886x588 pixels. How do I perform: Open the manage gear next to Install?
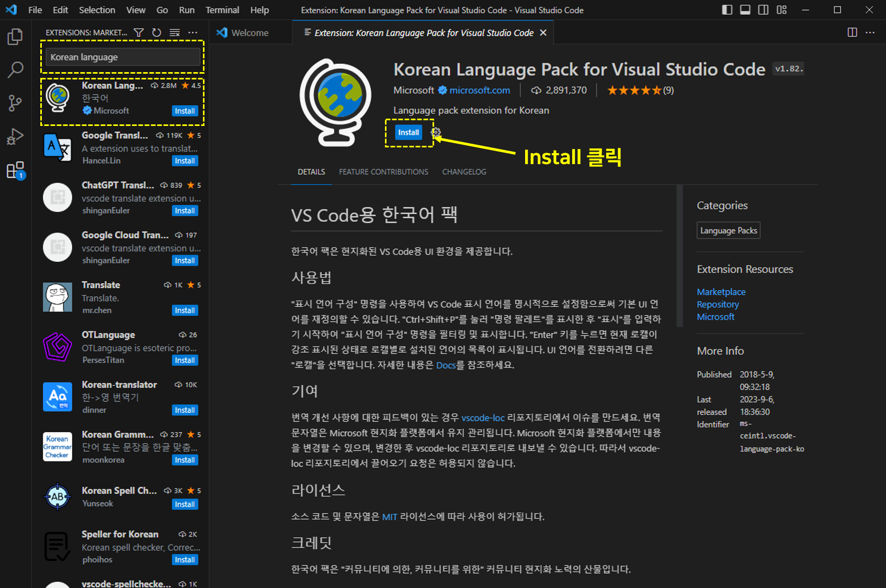coord(436,132)
